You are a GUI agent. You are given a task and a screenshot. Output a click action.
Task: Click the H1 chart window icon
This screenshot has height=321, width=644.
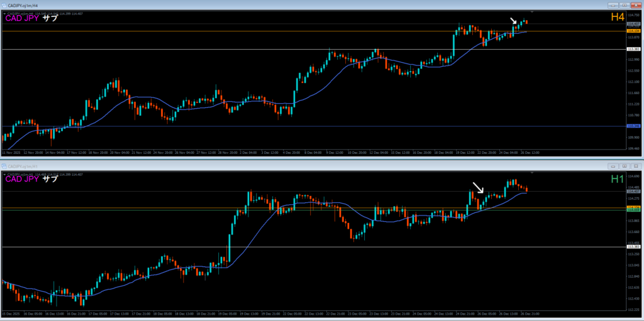coord(5,166)
